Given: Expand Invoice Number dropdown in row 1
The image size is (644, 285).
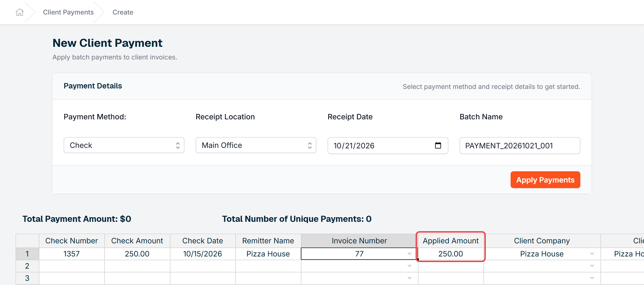Looking at the screenshot, I should coord(409,254).
